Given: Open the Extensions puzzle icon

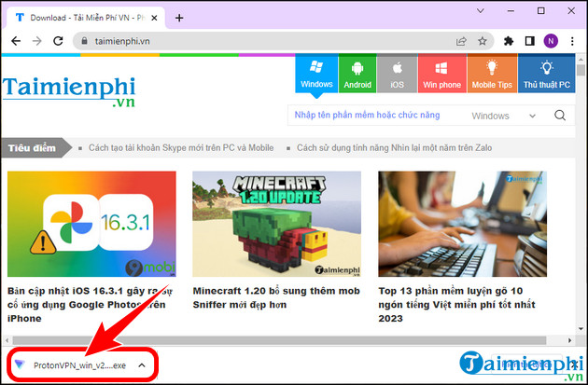Looking at the screenshot, I should (x=509, y=41).
